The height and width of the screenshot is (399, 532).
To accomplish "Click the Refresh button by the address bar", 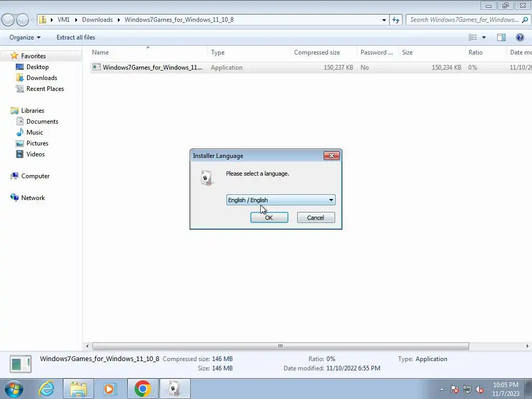I will point(396,20).
